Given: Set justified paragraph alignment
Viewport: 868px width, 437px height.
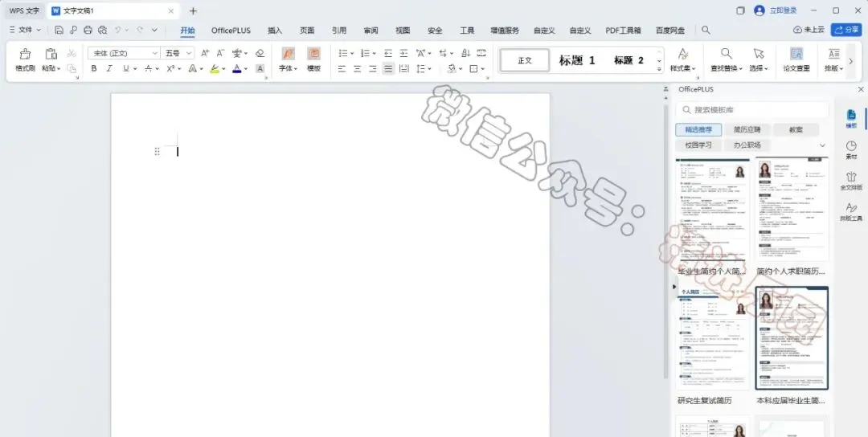Looking at the screenshot, I should tap(389, 68).
